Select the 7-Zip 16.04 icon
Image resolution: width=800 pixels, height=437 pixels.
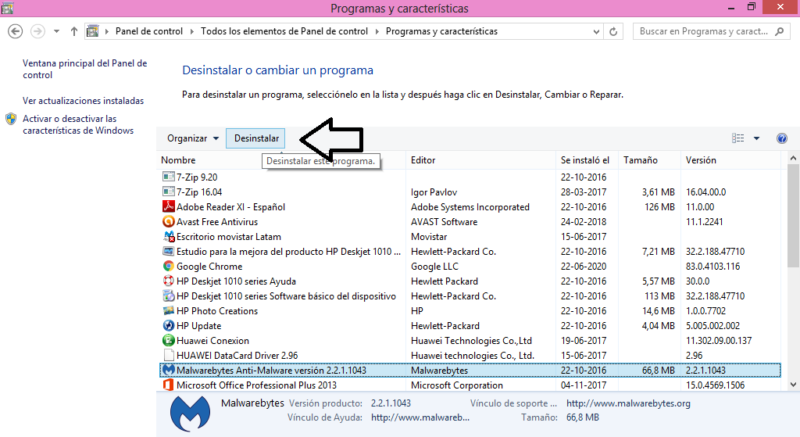168,191
